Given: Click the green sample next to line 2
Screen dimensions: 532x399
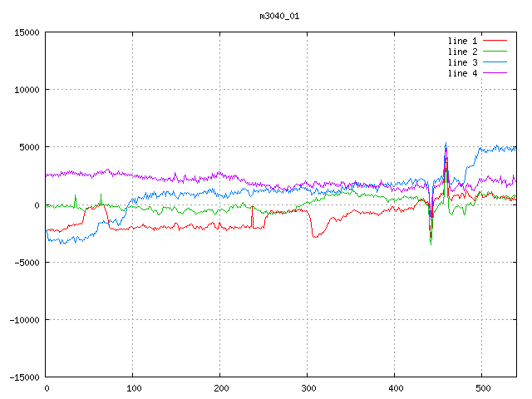Looking at the screenshot, I should coord(495,52).
